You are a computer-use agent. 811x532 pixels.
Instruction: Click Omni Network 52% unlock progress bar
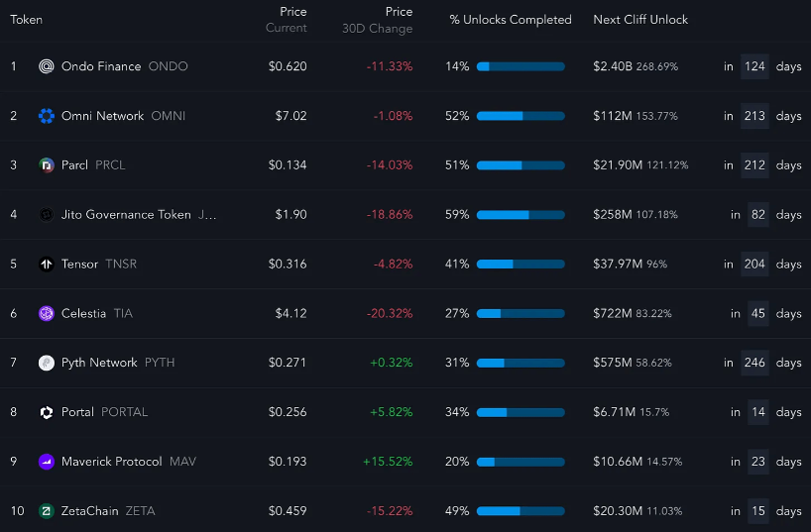tap(521, 116)
